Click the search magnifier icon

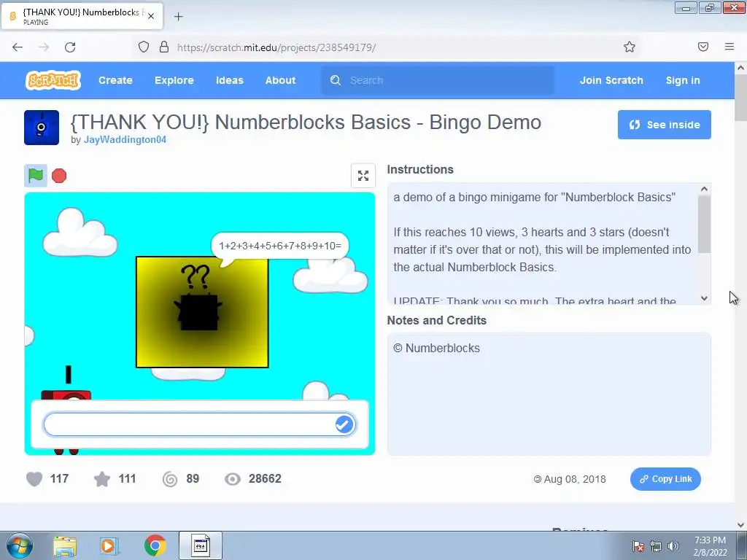(x=336, y=80)
